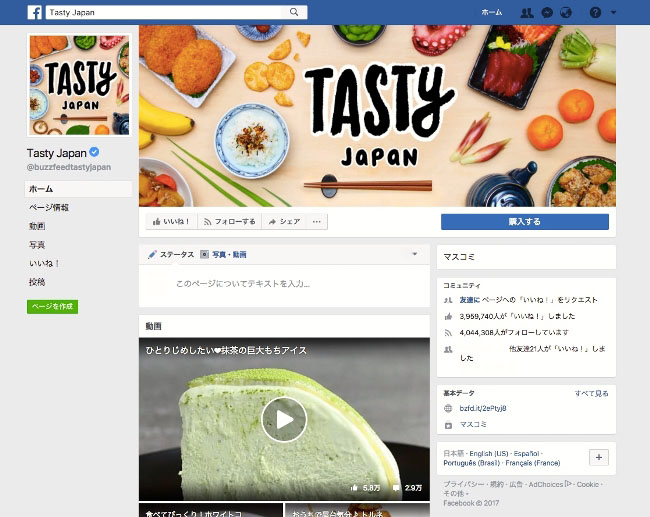Click the search magnifier icon
Image resolution: width=650 pixels, height=517 pixels.
click(x=294, y=12)
